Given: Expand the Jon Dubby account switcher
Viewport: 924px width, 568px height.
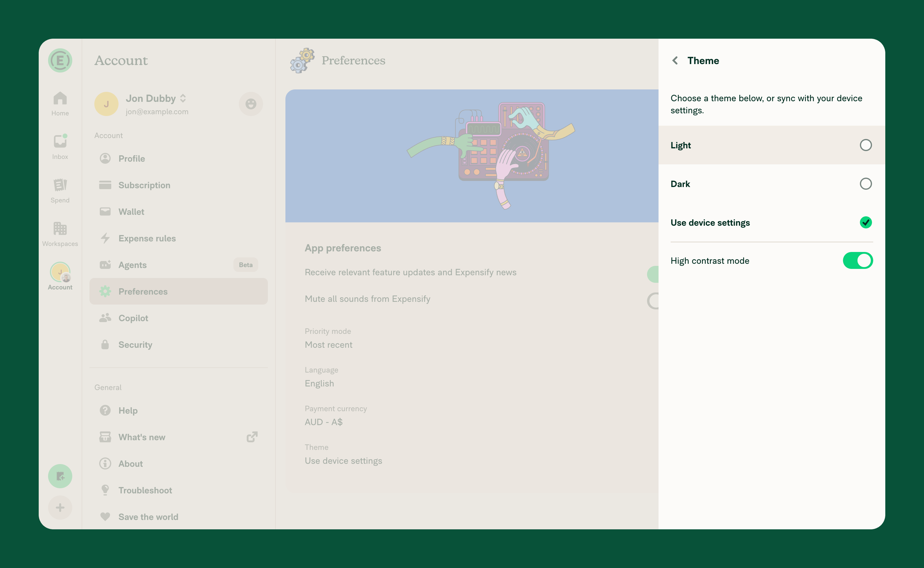Looking at the screenshot, I should pyautogui.click(x=156, y=98).
